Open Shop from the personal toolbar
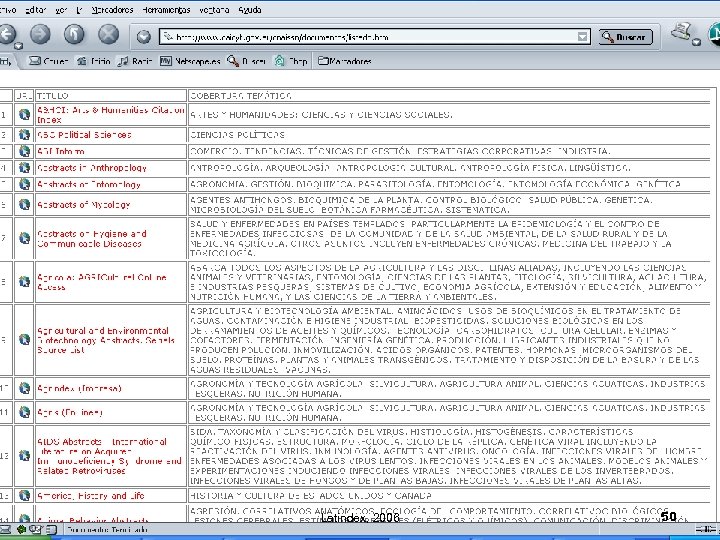 pyautogui.click(x=291, y=61)
